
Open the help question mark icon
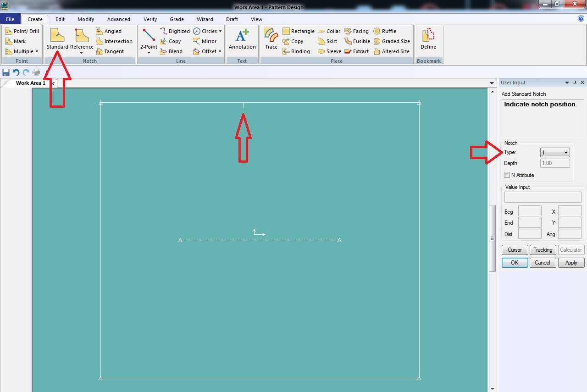point(581,19)
